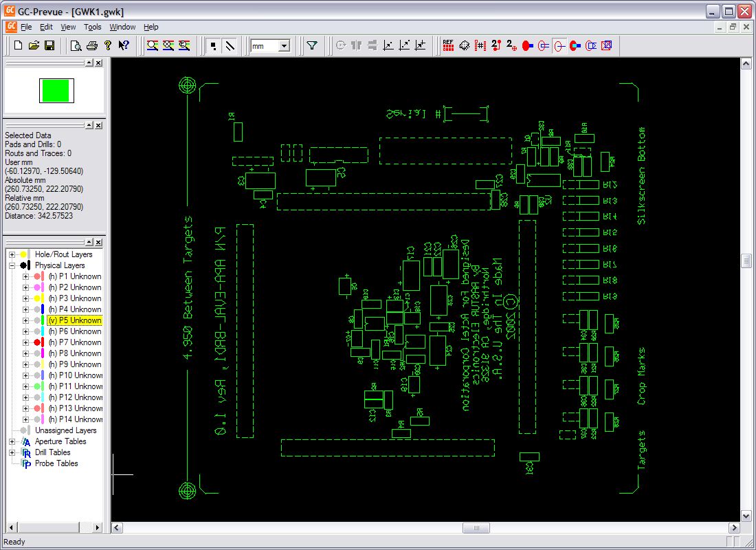Click the REF grid toolbar icon
The height and width of the screenshot is (550, 756).
(x=448, y=46)
